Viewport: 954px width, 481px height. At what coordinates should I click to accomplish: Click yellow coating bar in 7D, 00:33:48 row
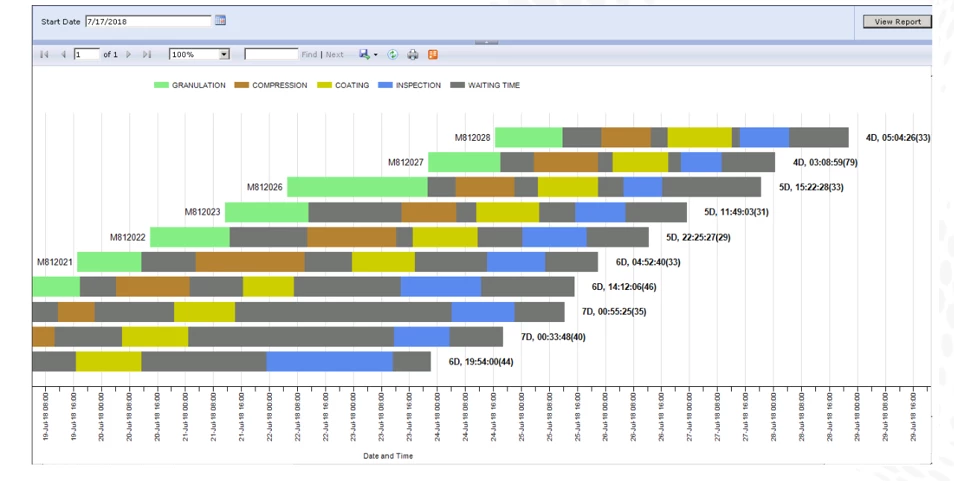[155, 336]
